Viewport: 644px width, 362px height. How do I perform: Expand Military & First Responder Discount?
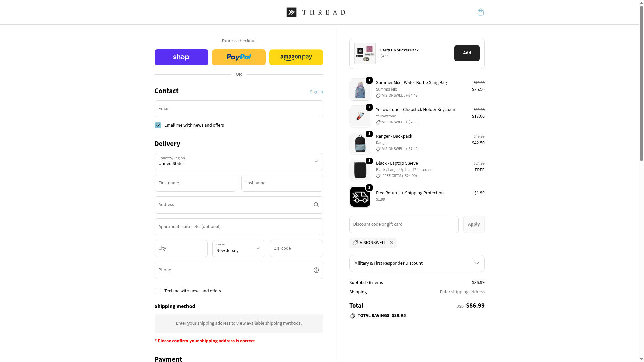pyautogui.click(x=417, y=263)
